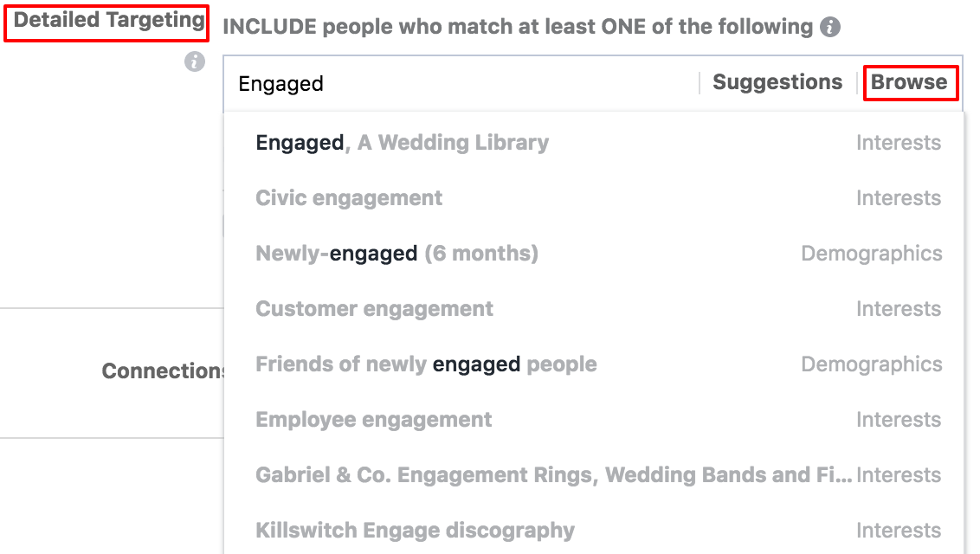The width and height of the screenshot is (980, 554).
Task: Open the Suggestions list
Action: point(777,82)
